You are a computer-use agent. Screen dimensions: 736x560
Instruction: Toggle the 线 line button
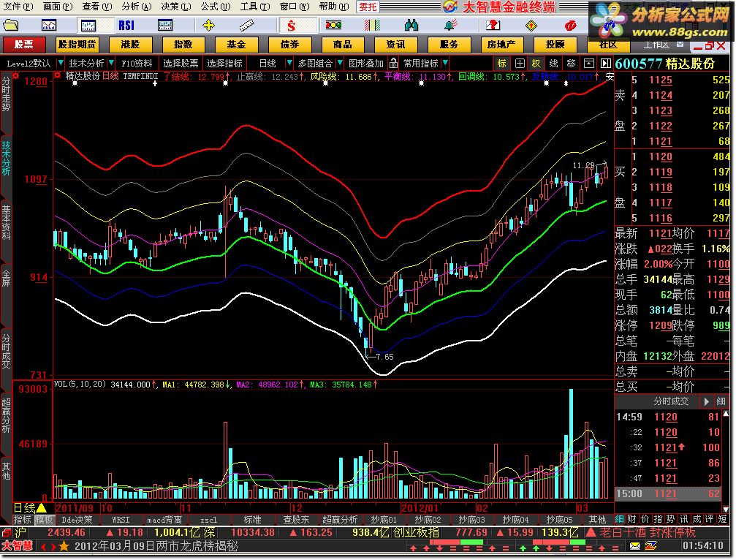(x=553, y=63)
